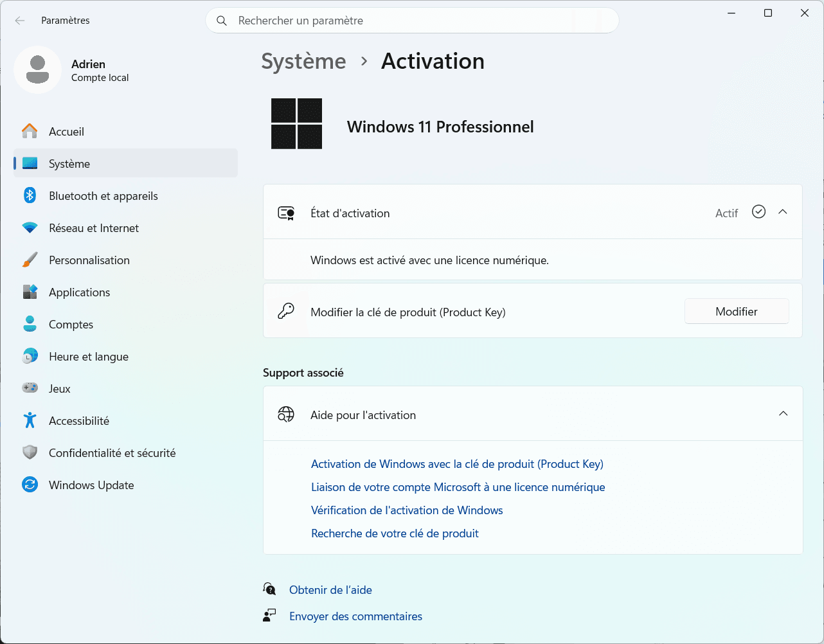Open Vérification de l'activation de Windows
The height and width of the screenshot is (644, 824).
pos(407,510)
